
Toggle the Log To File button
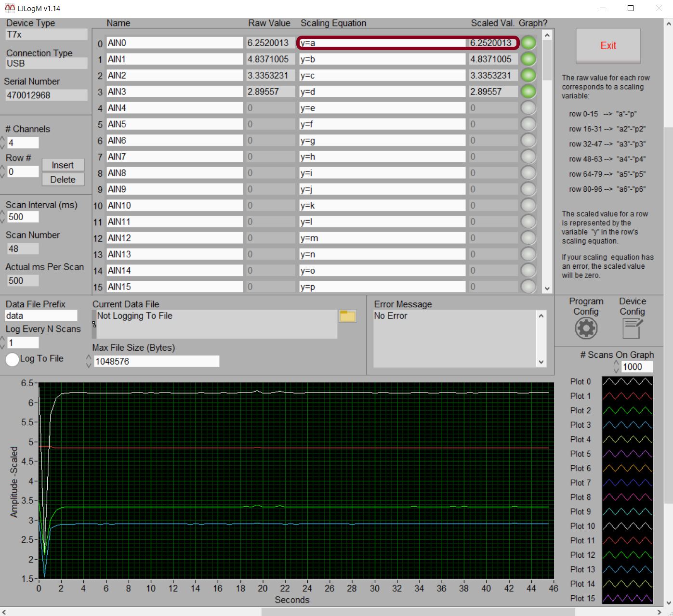(x=12, y=359)
